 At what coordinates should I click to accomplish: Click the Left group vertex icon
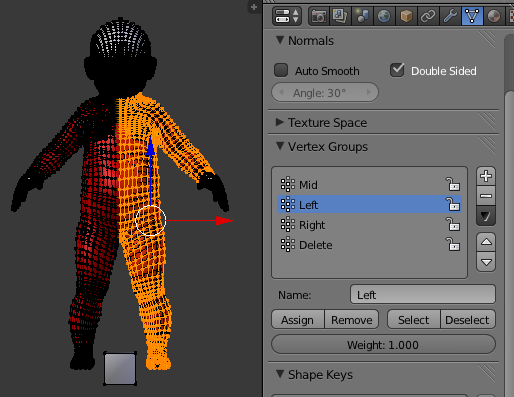(287, 204)
